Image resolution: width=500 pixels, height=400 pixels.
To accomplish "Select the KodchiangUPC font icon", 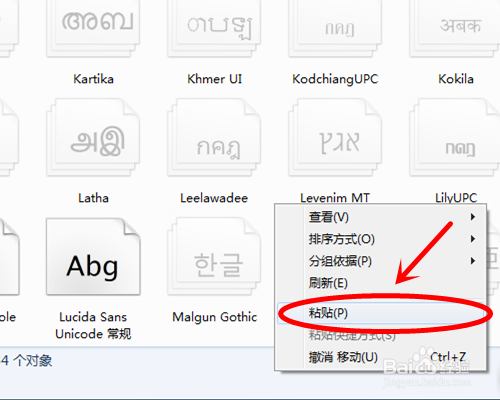I will click(x=335, y=28).
